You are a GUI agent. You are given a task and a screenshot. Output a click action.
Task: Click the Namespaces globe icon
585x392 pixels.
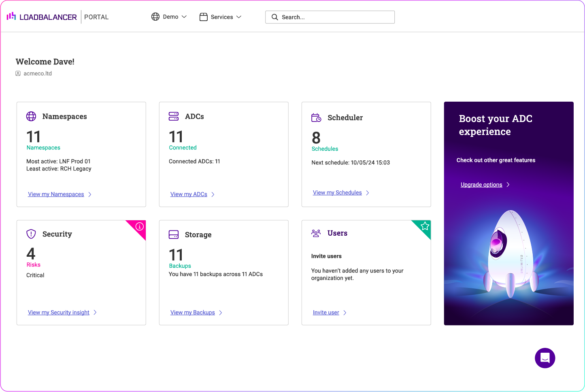[x=31, y=116]
